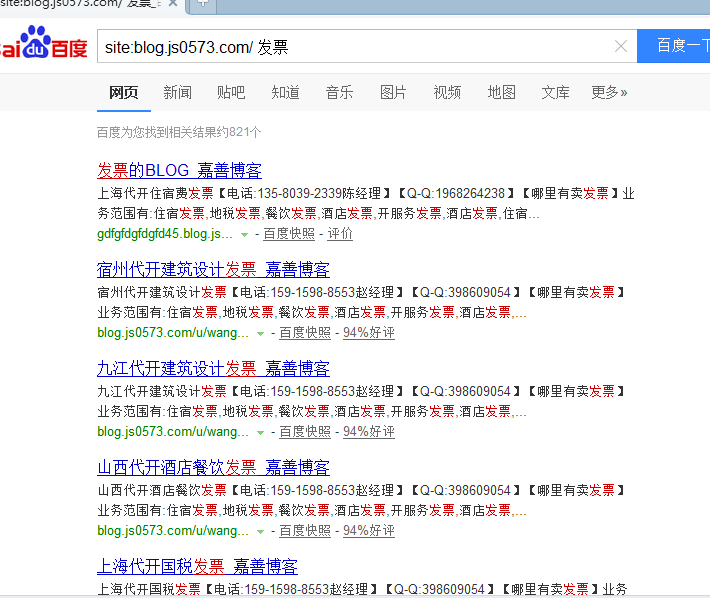Open 百度快照 for the 发票的BLOG result
The height and width of the screenshot is (598, 710).
289,234
